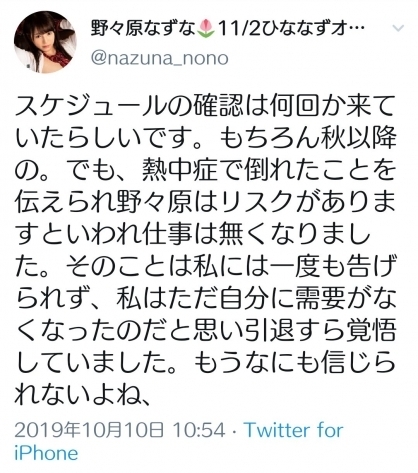The width and height of the screenshot is (418, 473).
Task: Open the @nazuna_nono handle
Action: (160, 58)
